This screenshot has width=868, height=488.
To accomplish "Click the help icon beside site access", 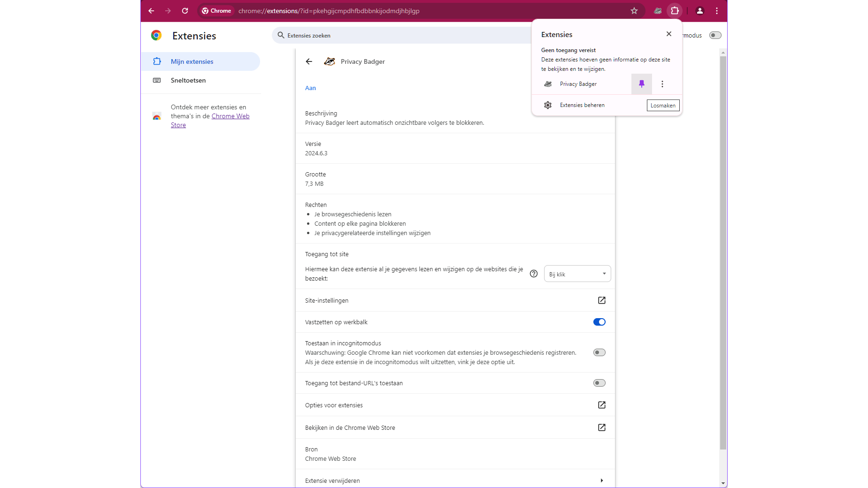I will click(x=534, y=274).
